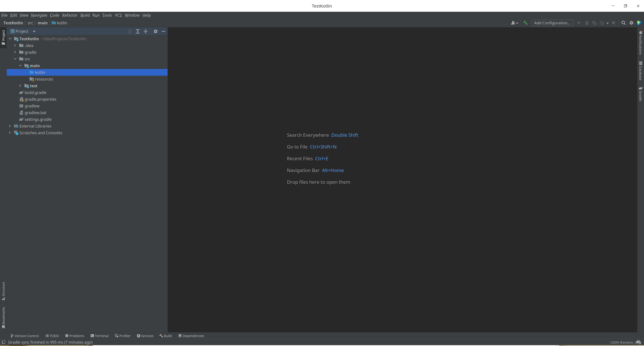
Task: Select build.gradle file in tree
Action: click(x=35, y=93)
